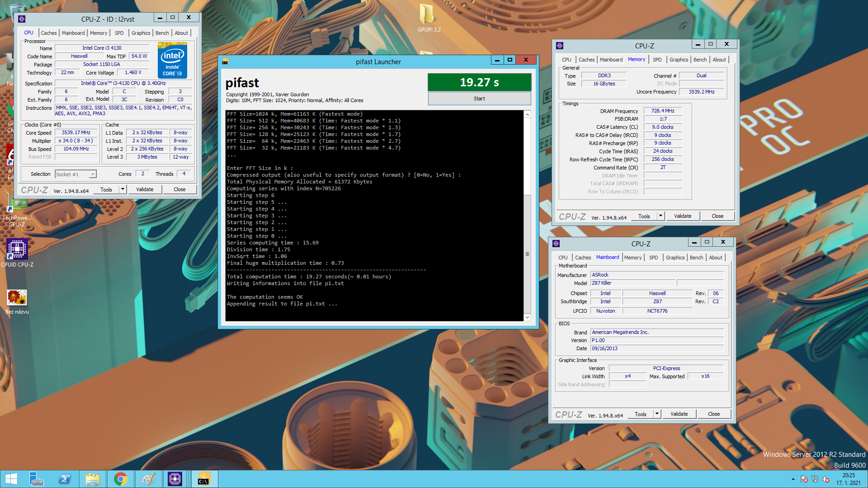Click the Intel Core i3 logo in CPU-Z
This screenshot has height=488, width=868.
pyautogui.click(x=172, y=60)
